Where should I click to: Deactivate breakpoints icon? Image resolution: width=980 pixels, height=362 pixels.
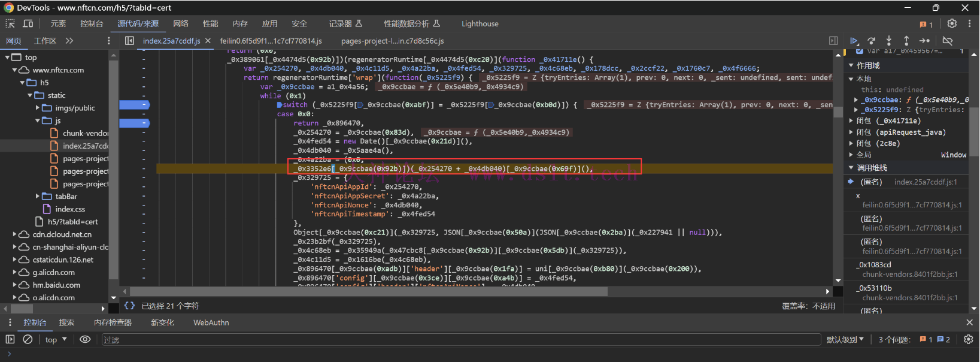[948, 41]
